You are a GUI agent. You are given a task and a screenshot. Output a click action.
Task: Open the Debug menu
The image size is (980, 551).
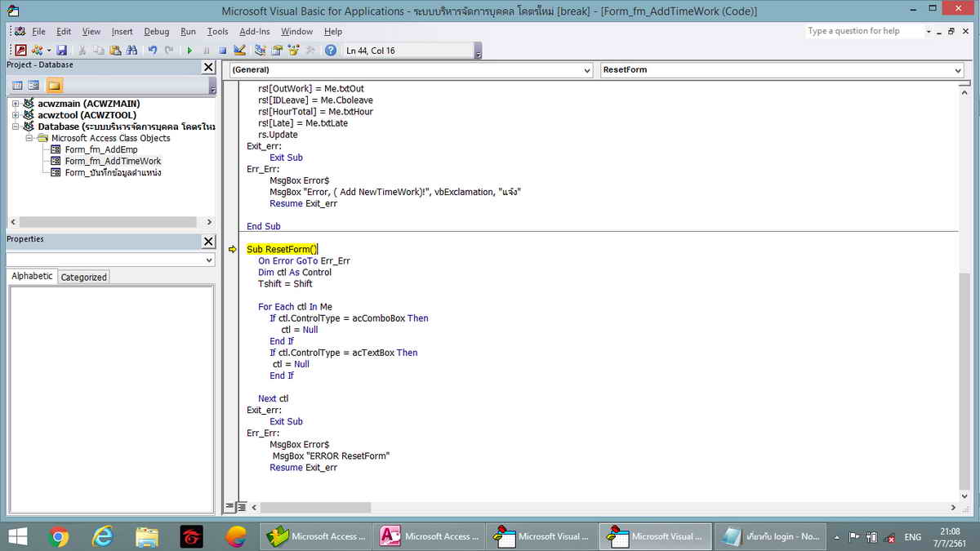tap(157, 31)
